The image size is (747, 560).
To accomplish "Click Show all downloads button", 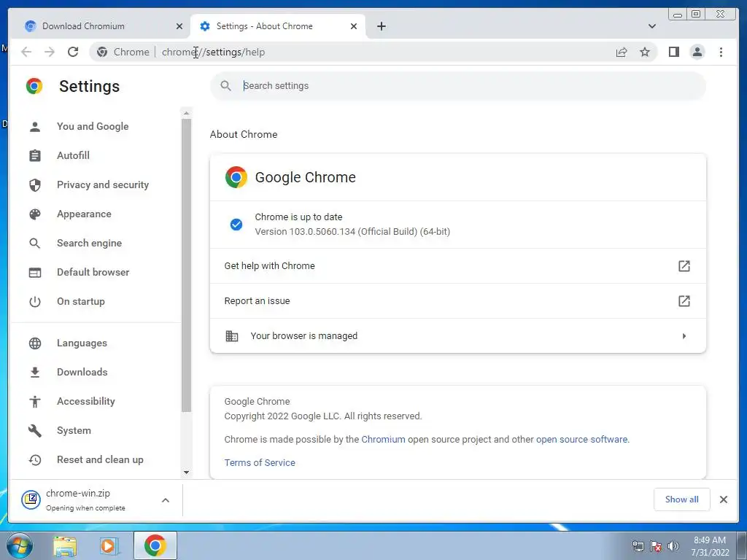I will [682, 499].
